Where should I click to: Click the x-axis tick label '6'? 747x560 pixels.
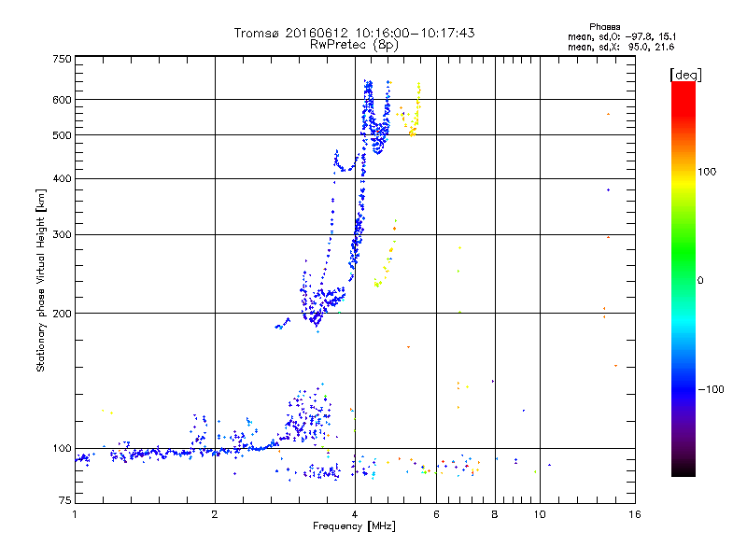tap(436, 514)
